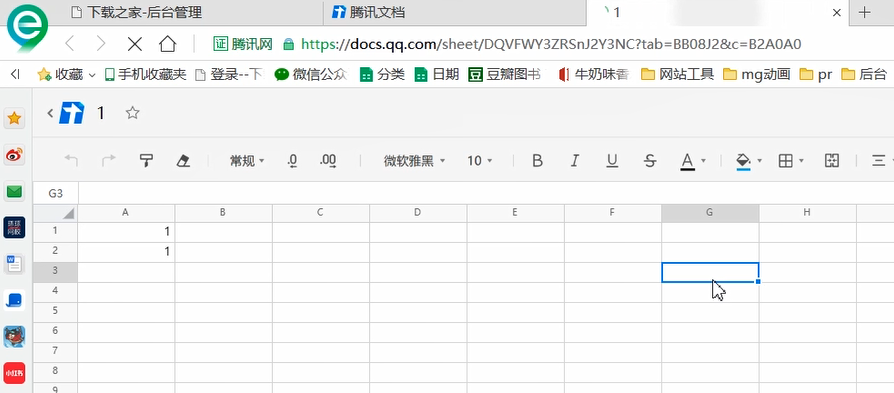Viewport: 894px width, 393px height.
Task: Select the format painter tool
Action: tap(147, 161)
